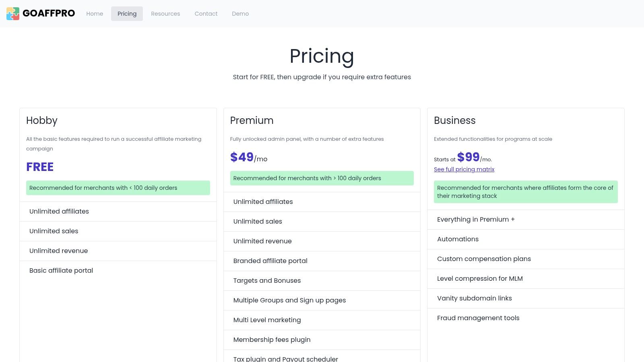Click the green over-100 daily orders badge
Image resolution: width=644 pixels, height=362 pixels.
click(322, 178)
